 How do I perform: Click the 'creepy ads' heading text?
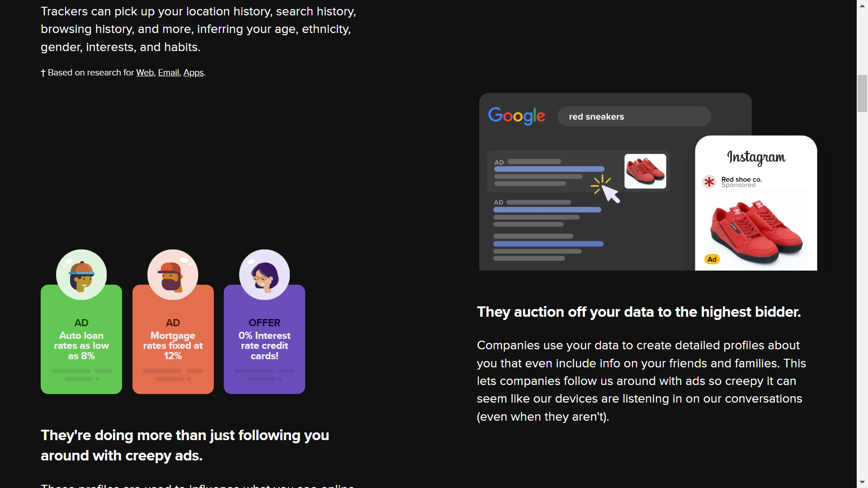coord(185,445)
